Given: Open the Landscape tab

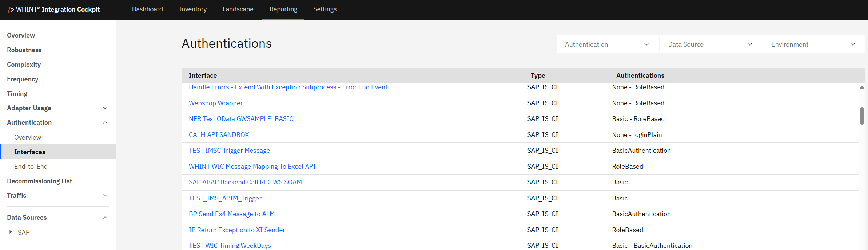Looking at the screenshot, I should (238, 9).
